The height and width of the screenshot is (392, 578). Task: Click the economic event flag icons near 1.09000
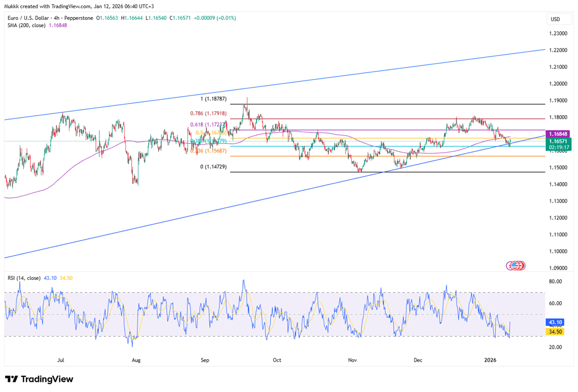click(x=515, y=265)
